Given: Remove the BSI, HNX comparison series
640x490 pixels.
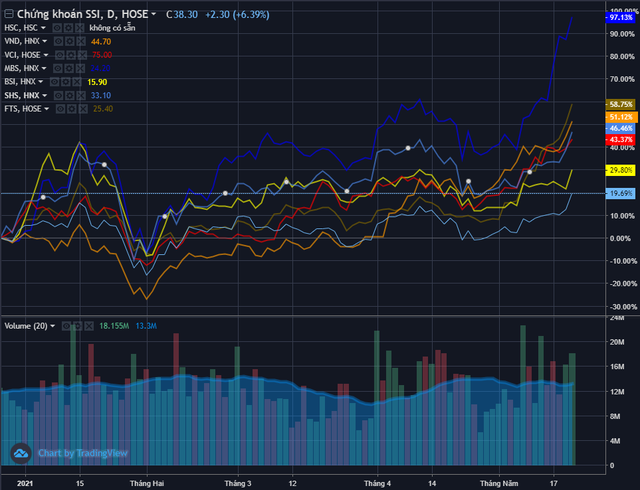Looking at the screenshot, I should 77,82.
